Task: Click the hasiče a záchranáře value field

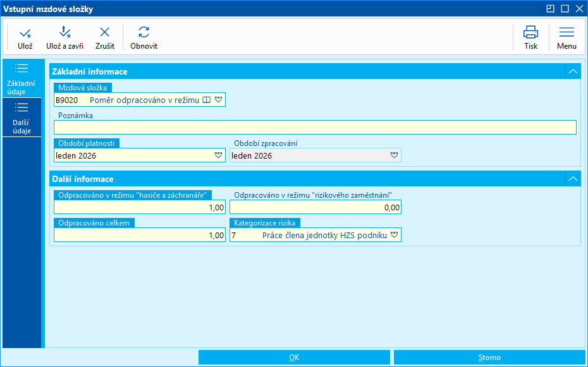Action: click(140, 207)
